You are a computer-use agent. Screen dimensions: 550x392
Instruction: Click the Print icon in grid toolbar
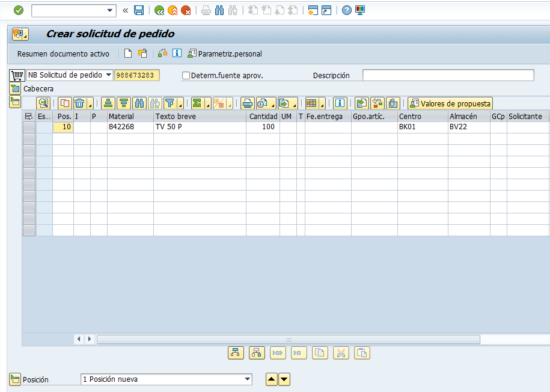247,103
